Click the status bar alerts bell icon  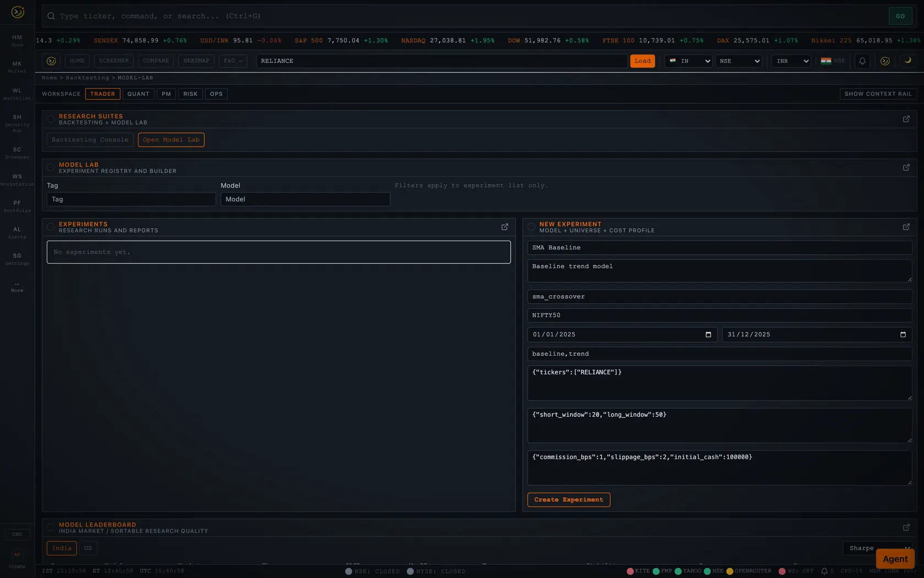pos(824,571)
